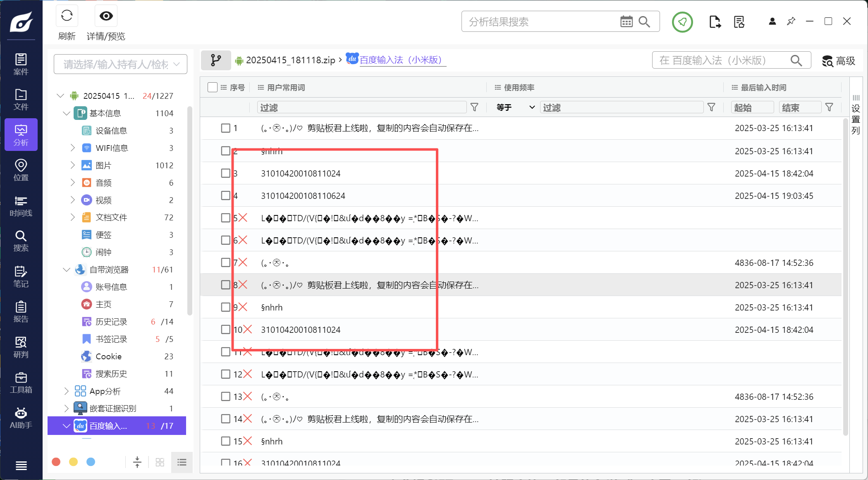The height and width of the screenshot is (480, 868).
Task: Check the checkbox for row 1
Action: click(x=225, y=128)
